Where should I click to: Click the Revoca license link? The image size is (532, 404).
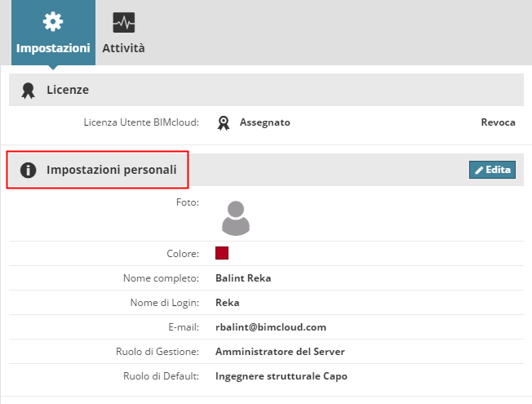[x=498, y=122]
